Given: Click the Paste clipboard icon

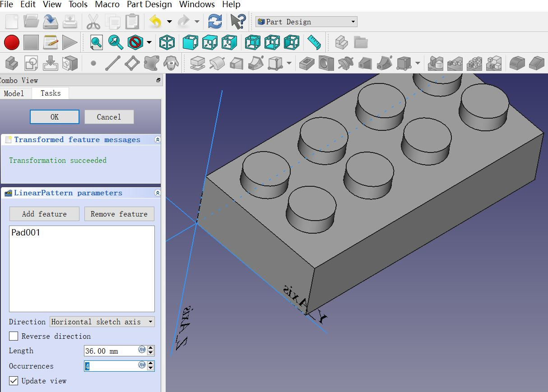Looking at the screenshot, I should tap(132, 21).
